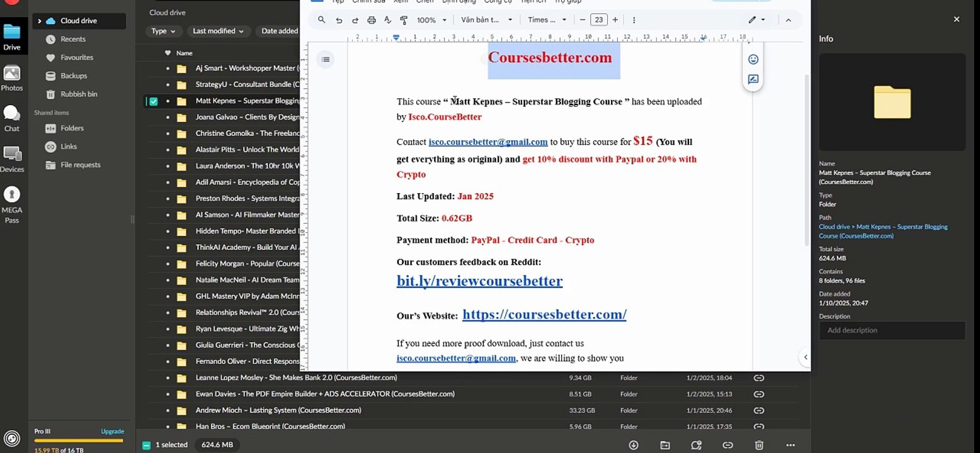This screenshot has width=980, height=453.
Task: Open the Last modified filter dropdown
Action: pos(219,31)
